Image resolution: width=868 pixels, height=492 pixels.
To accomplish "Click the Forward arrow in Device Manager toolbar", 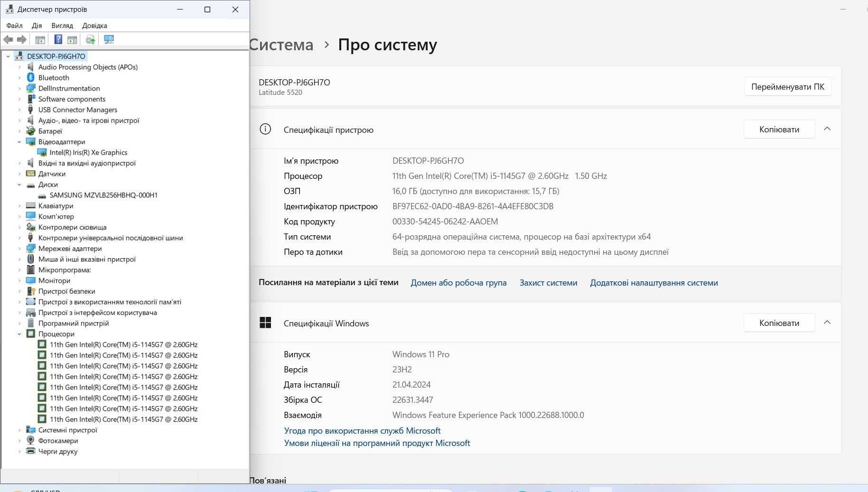I will (x=22, y=39).
